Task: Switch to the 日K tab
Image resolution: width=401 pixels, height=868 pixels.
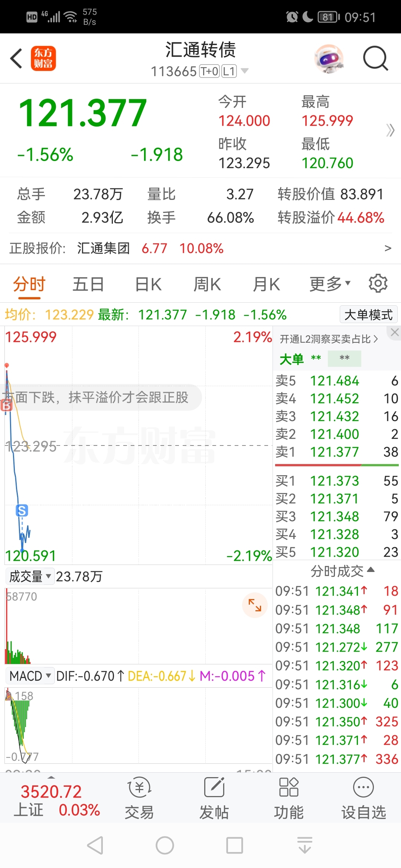Action: (x=148, y=285)
